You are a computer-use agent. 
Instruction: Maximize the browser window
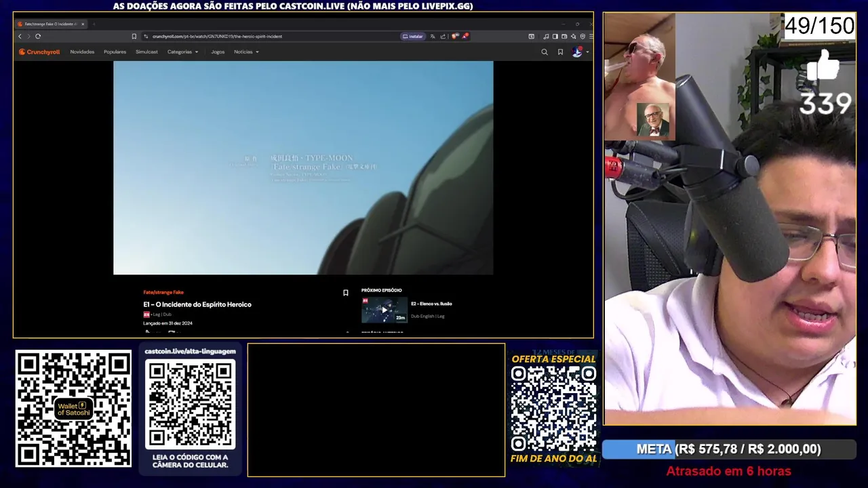tap(577, 24)
